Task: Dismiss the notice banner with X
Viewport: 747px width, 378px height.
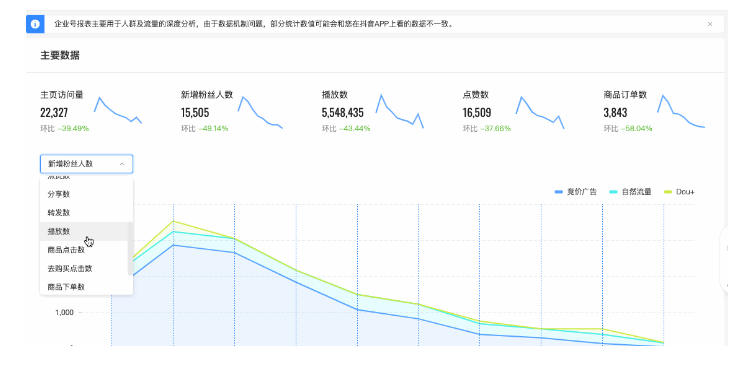Action: click(710, 24)
